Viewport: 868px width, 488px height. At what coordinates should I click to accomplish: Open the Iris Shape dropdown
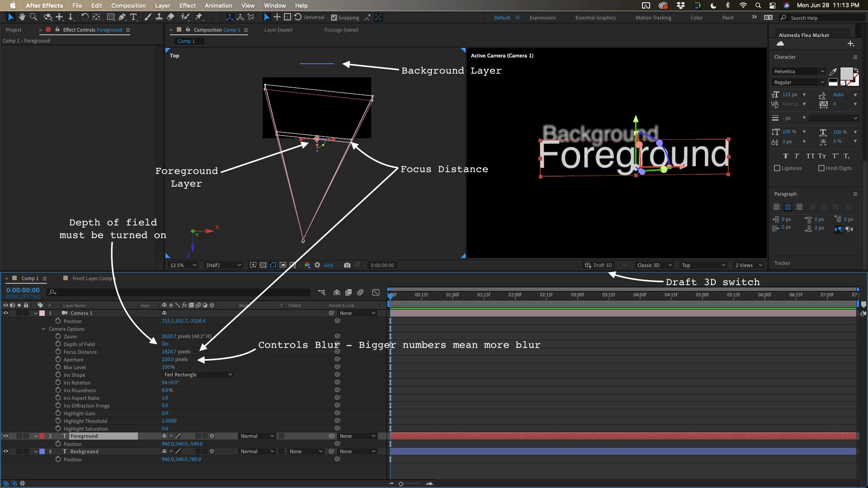(x=198, y=375)
